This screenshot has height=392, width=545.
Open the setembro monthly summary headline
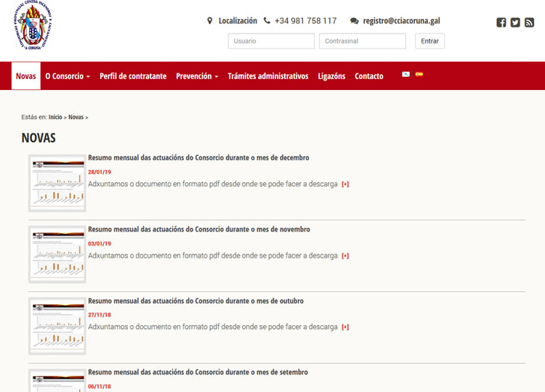pos(198,372)
